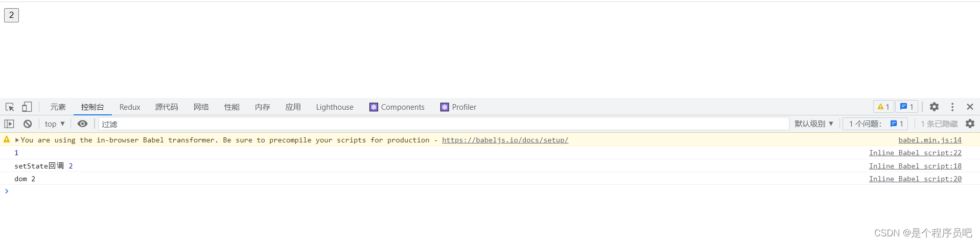The width and height of the screenshot is (980, 243).
Task: Open the React Components tab
Action: coord(397,107)
